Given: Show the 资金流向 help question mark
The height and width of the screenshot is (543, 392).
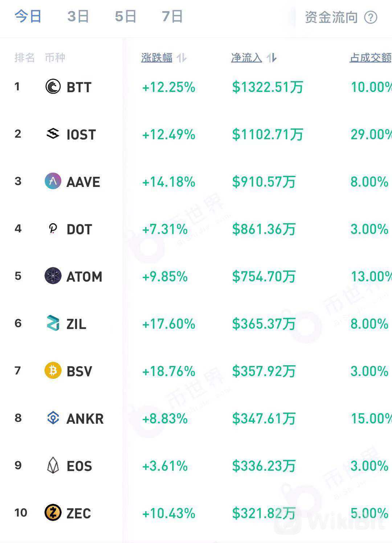Looking at the screenshot, I should (371, 17).
